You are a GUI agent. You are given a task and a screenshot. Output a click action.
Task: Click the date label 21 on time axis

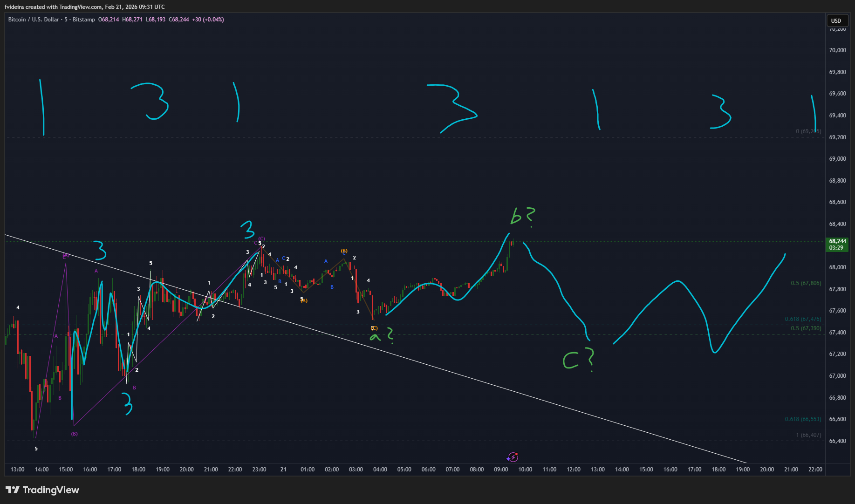(x=283, y=470)
